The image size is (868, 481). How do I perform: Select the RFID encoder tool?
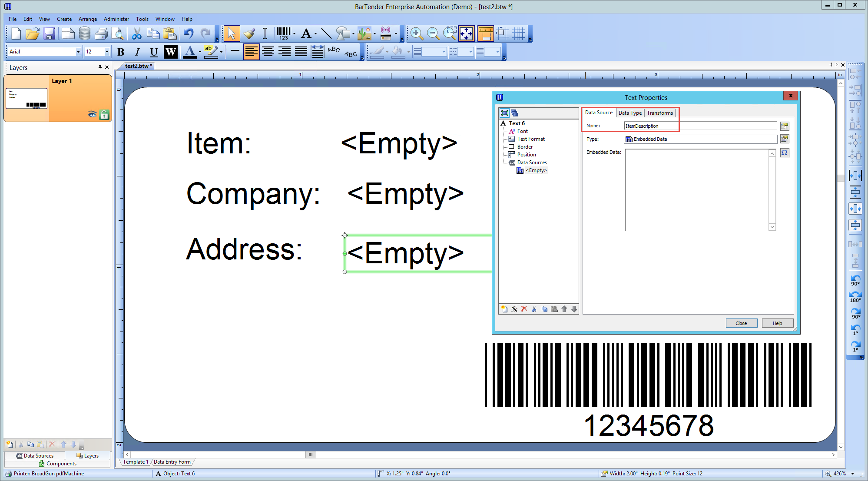pyautogui.click(x=386, y=33)
